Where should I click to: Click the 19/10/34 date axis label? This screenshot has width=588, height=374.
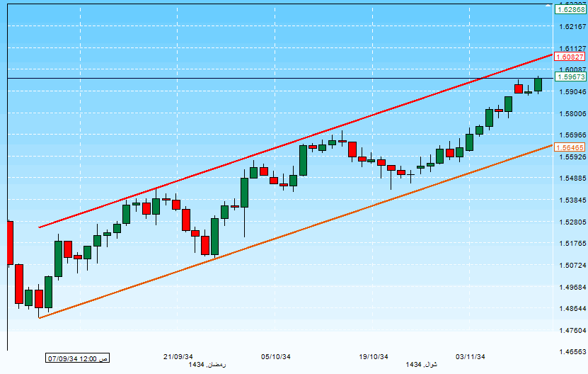(x=374, y=357)
